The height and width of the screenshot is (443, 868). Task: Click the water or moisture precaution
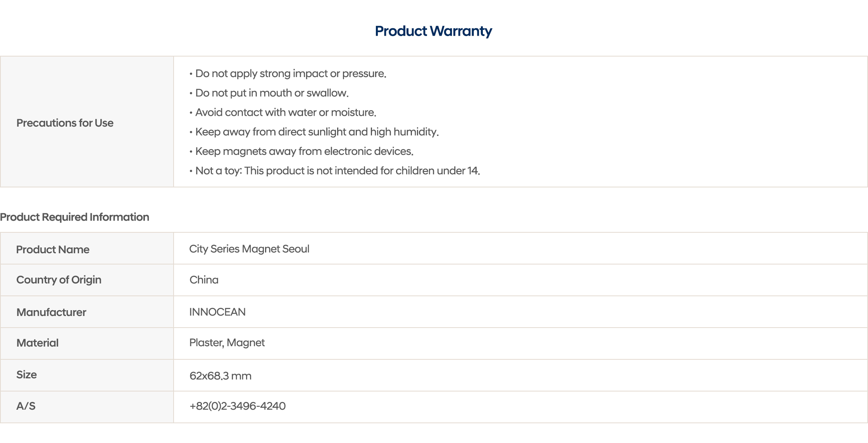coord(286,112)
